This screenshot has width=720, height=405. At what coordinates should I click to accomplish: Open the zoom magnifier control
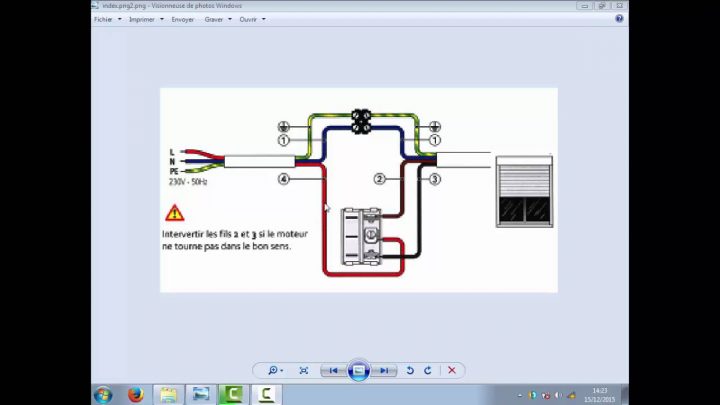[273, 370]
